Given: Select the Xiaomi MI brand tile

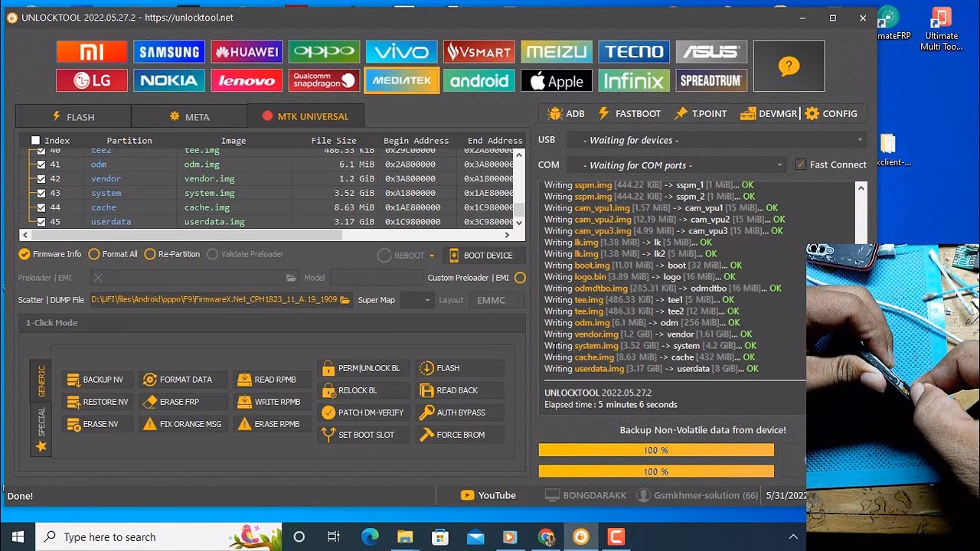Looking at the screenshot, I should click(92, 51).
